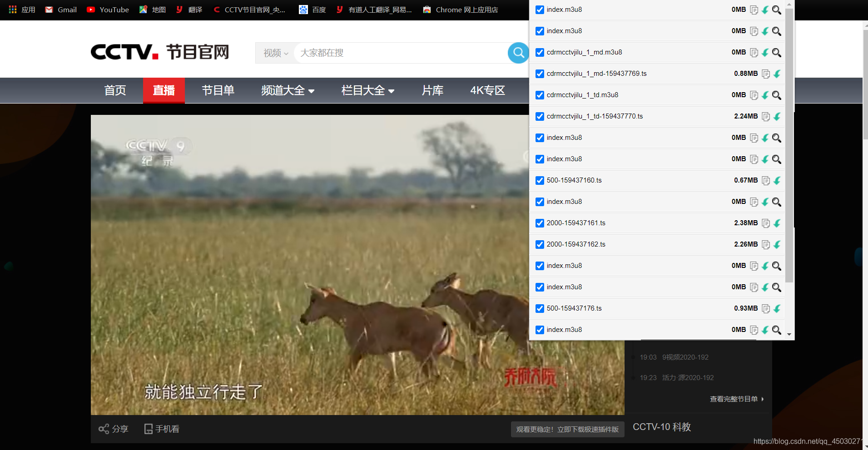The height and width of the screenshot is (450, 868).
Task: Switch to the 直播 tab
Action: click(164, 90)
